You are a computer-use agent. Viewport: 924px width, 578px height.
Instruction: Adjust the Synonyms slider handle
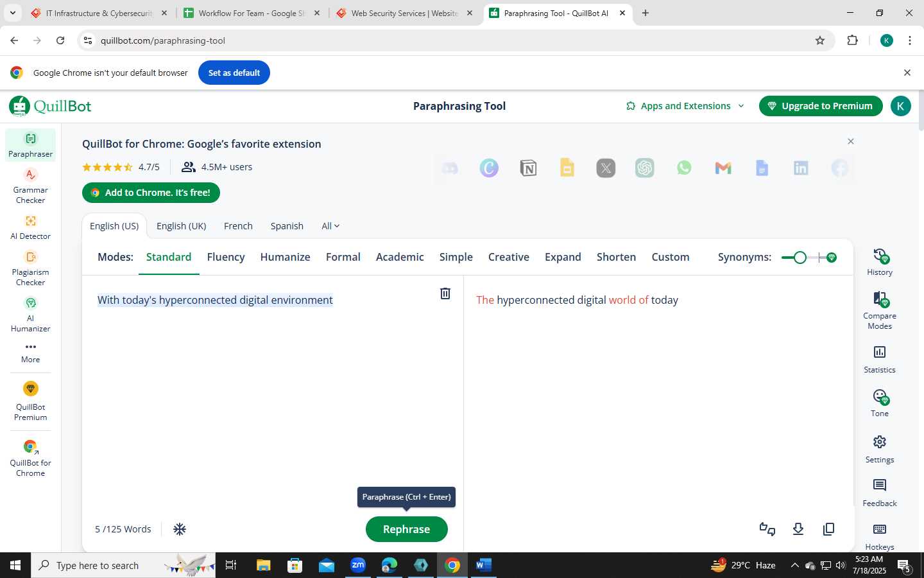(x=800, y=258)
